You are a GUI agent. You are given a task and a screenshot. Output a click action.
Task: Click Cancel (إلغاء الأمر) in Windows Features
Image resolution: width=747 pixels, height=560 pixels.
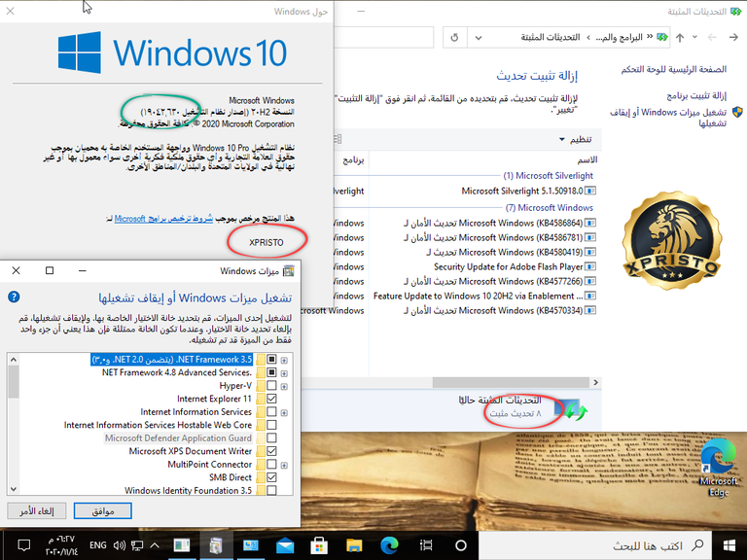pos(37,511)
